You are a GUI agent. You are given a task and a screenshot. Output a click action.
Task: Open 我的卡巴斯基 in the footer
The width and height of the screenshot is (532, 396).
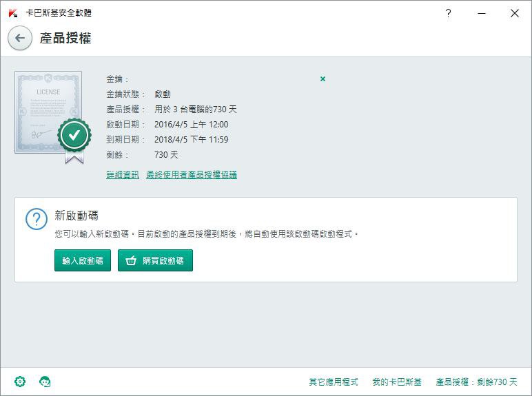tap(397, 382)
